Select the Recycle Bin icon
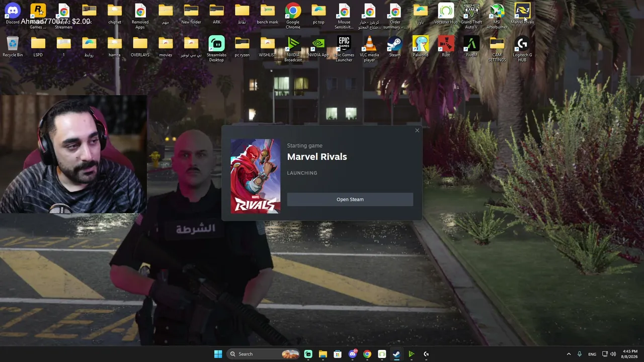 [x=13, y=46]
